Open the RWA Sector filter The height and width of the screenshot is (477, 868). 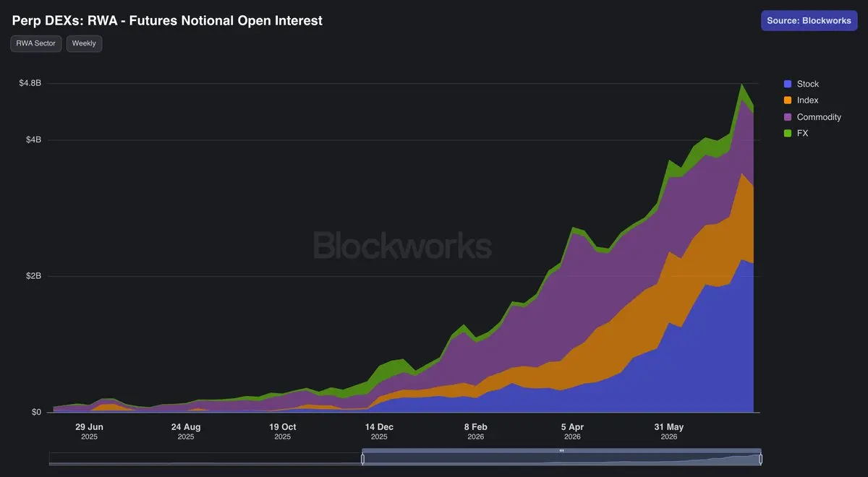click(x=35, y=43)
